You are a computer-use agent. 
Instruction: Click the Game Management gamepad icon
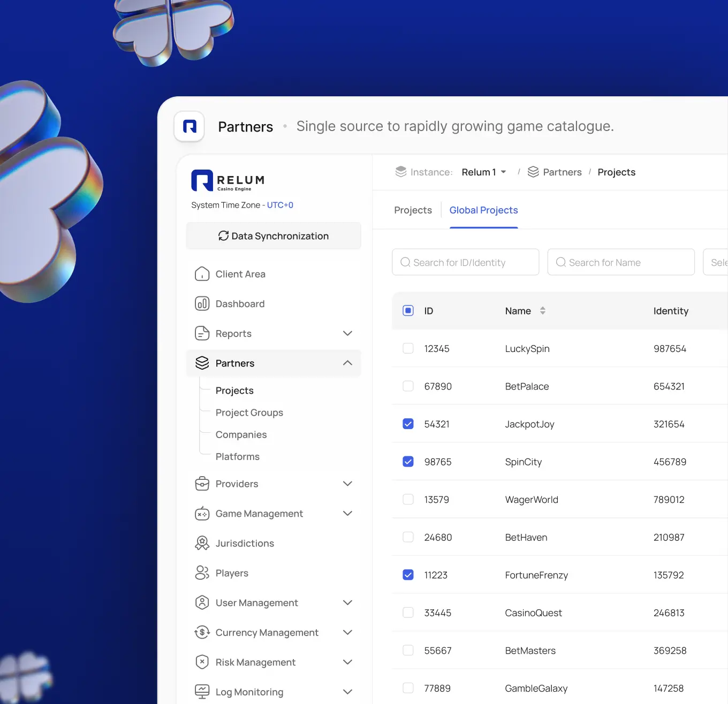202,514
